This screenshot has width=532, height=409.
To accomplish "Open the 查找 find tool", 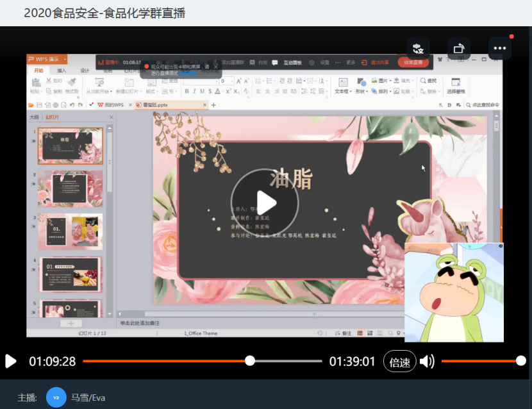I will (429, 81).
